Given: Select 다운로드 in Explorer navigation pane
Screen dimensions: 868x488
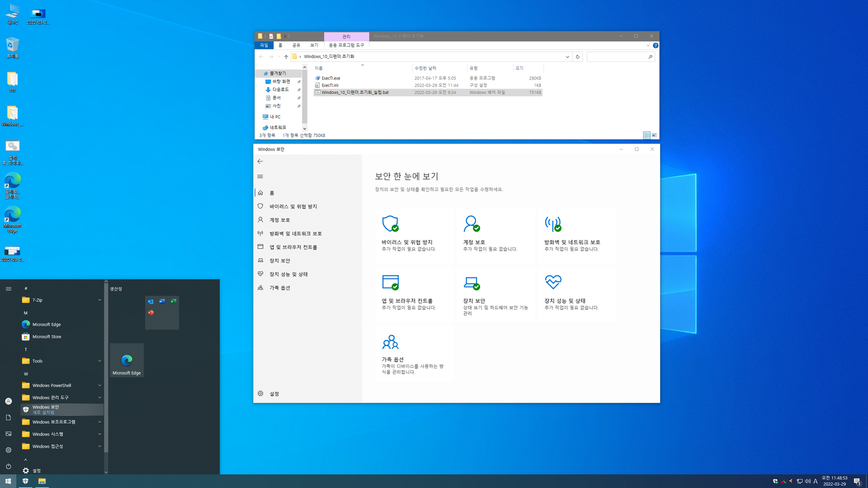Looking at the screenshot, I should (x=280, y=90).
